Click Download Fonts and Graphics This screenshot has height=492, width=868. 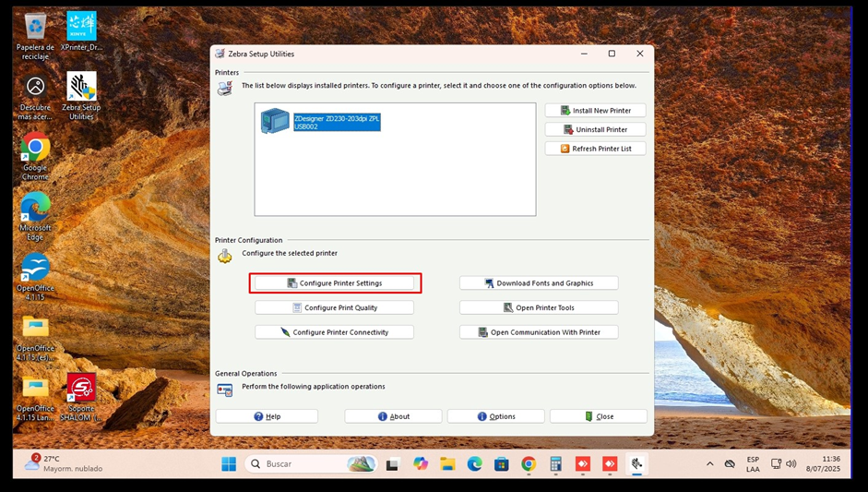coord(539,283)
